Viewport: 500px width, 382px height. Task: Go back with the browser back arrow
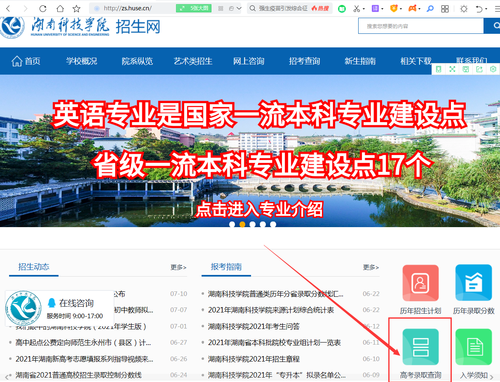pyautogui.click(x=9, y=8)
